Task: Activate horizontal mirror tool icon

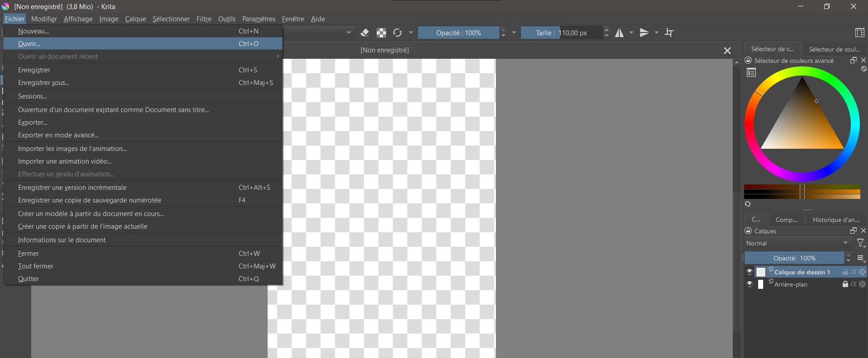Action: click(x=619, y=33)
